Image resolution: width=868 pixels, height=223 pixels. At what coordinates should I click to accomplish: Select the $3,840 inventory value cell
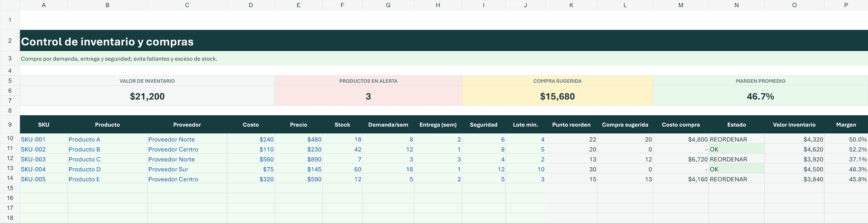click(794, 179)
